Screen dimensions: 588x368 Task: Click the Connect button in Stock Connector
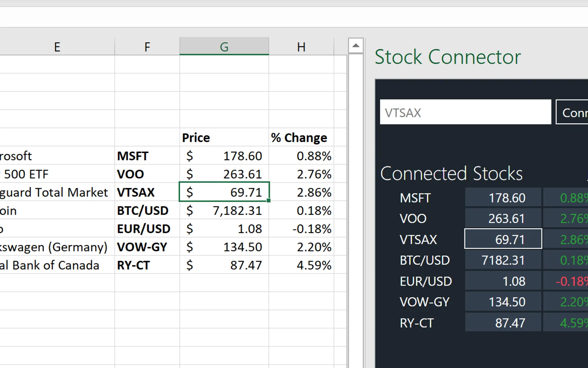coord(572,112)
